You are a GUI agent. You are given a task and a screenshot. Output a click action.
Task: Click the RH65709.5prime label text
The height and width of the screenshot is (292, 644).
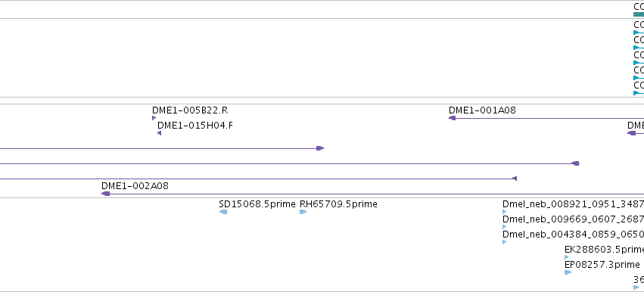[338, 204]
